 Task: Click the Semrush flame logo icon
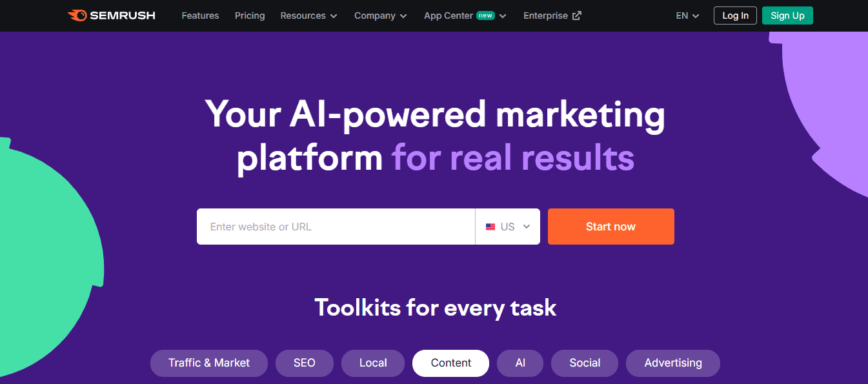point(77,15)
